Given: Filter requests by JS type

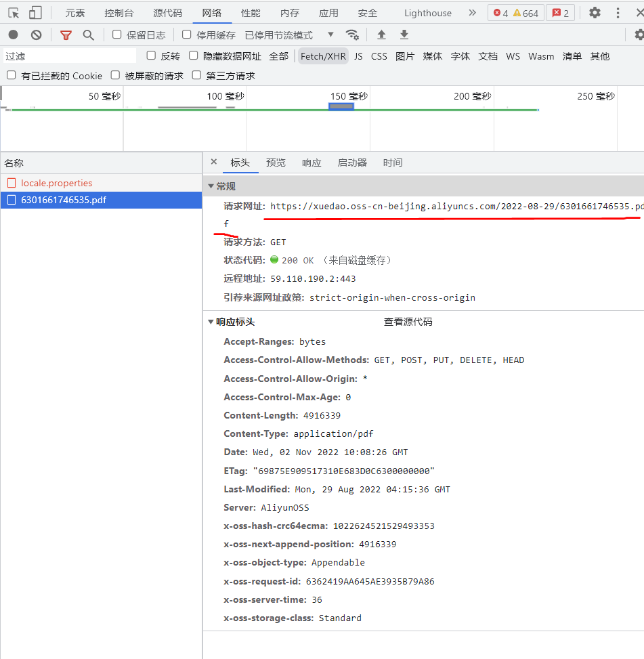Looking at the screenshot, I should (x=358, y=56).
